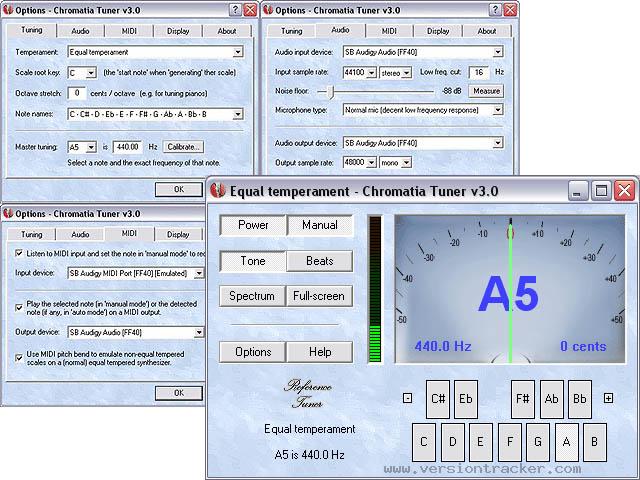The image size is (640, 480).
Task: Select the C# note key
Action: coord(438,399)
